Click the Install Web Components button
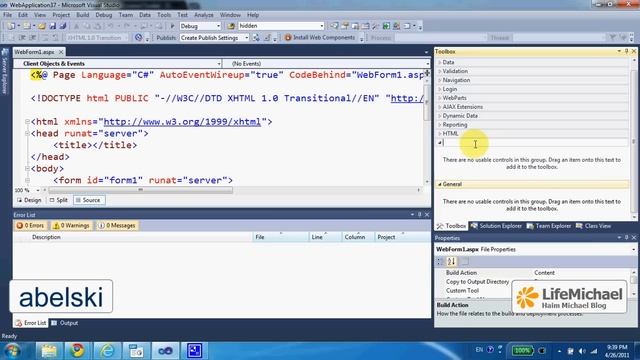The width and height of the screenshot is (640, 360). 320,38
